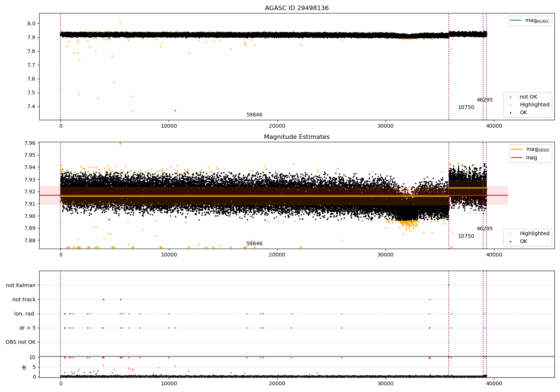This screenshot has height=392, width=560.
Task: Click the 10750 annotation in top plot
Action: click(x=466, y=108)
